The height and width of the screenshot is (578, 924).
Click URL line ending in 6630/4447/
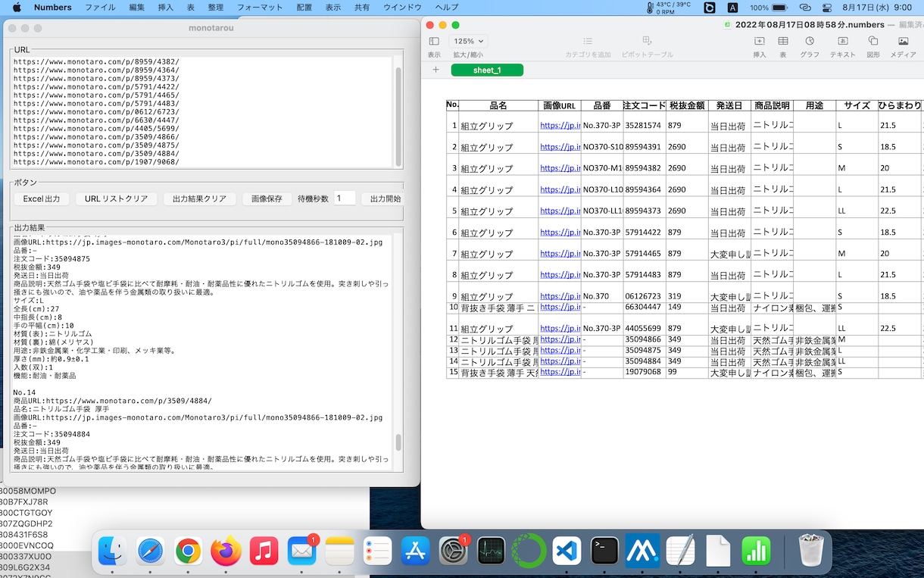[96, 120]
